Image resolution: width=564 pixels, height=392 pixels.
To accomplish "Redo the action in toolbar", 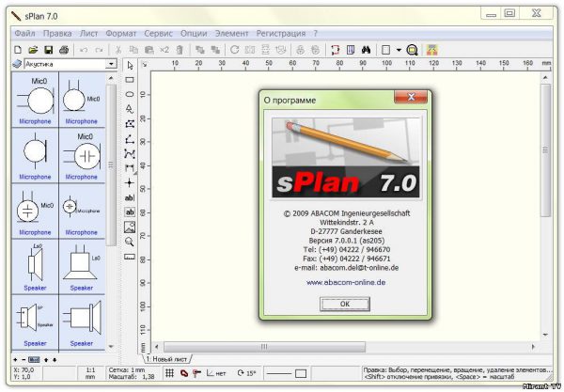I will click(99, 50).
